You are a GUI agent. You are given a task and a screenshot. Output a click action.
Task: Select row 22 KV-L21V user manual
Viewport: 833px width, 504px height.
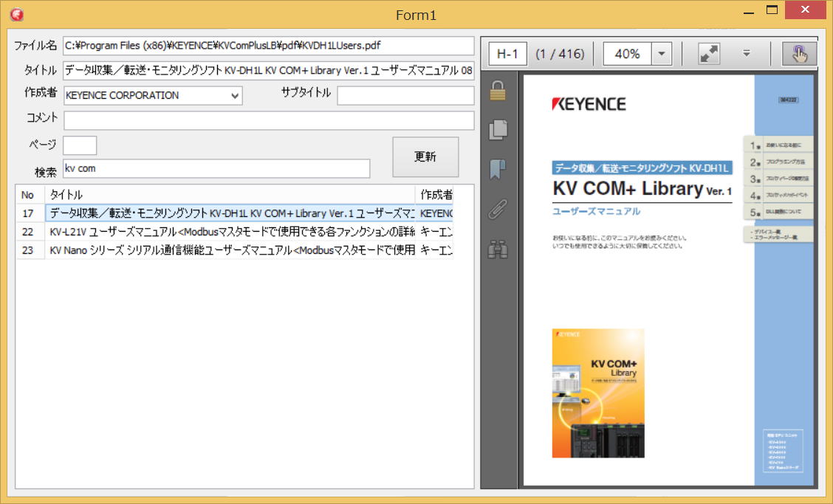(234, 232)
